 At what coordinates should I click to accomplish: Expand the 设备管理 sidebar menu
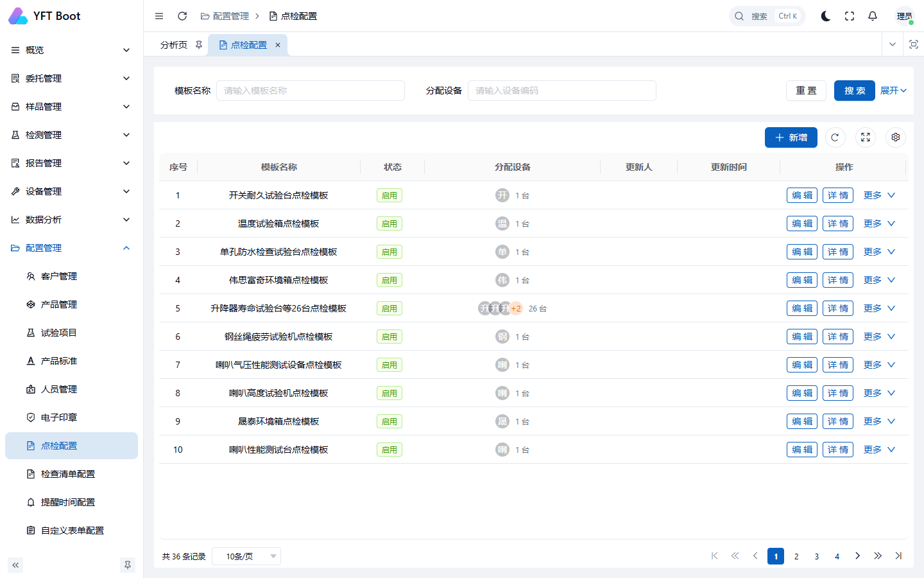(71, 191)
